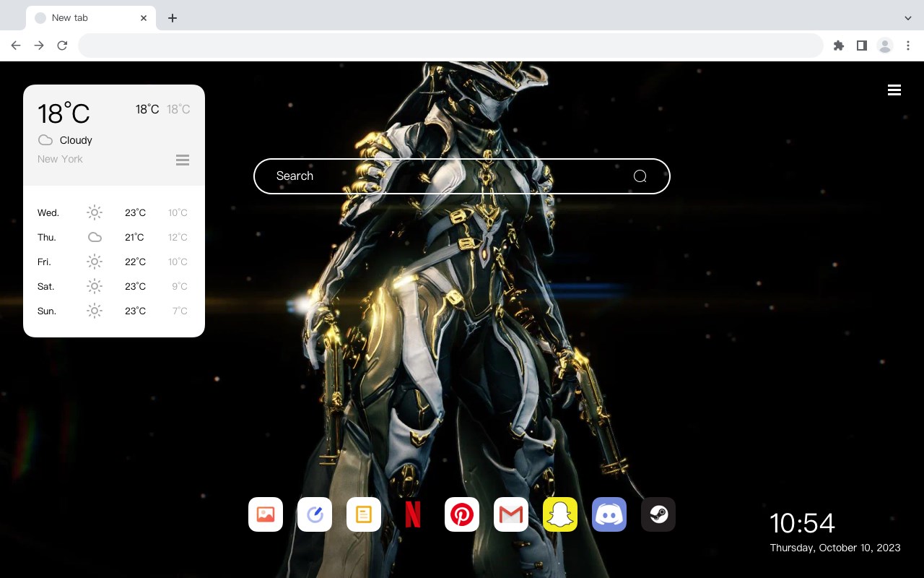This screenshot has width=924, height=578.
Task: Click the sun icon for Sun.
Action: click(95, 311)
